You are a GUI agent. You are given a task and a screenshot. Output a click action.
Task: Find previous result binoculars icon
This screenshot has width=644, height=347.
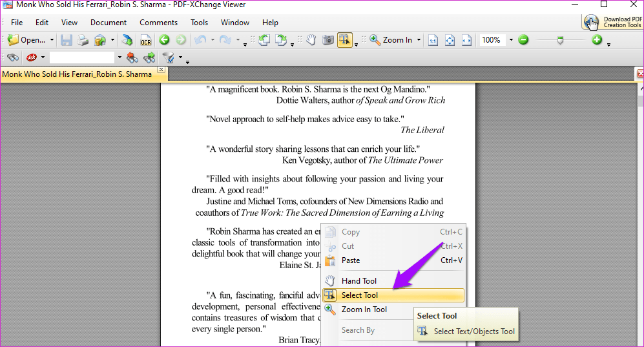[x=132, y=58]
